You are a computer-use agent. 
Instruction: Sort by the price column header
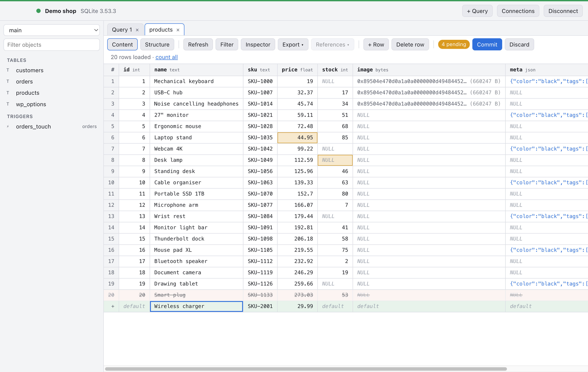[x=297, y=70]
